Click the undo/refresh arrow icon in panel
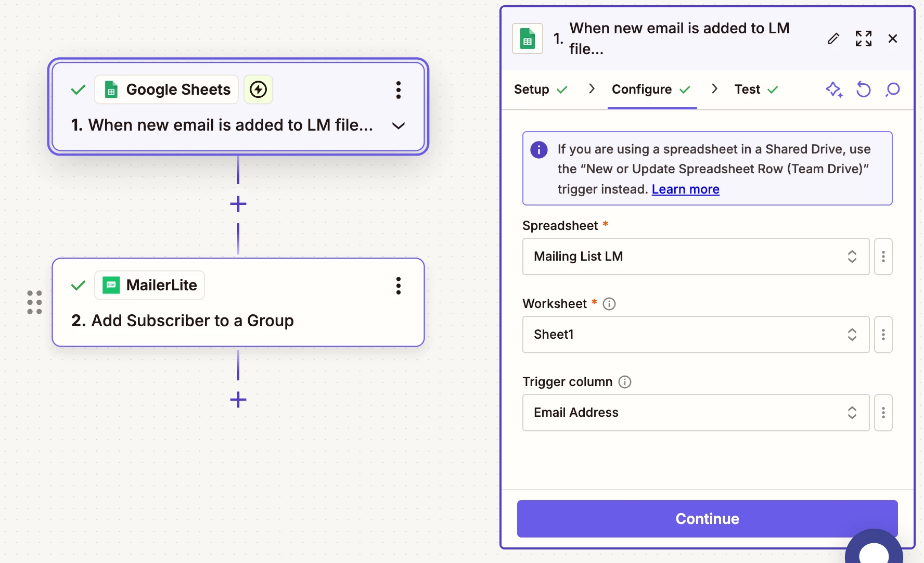Image resolution: width=924 pixels, height=563 pixels. click(x=864, y=89)
